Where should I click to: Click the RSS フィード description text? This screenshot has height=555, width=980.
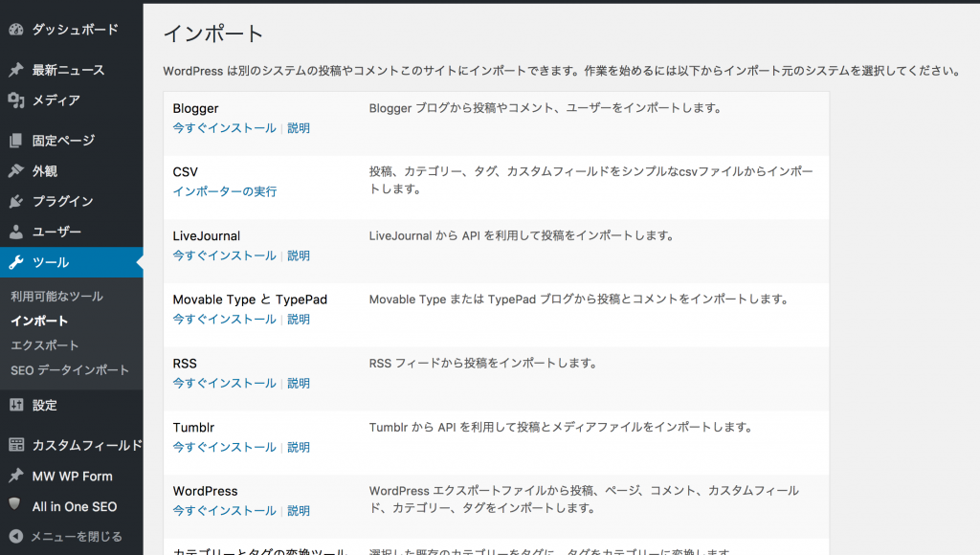[x=483, y=363]
